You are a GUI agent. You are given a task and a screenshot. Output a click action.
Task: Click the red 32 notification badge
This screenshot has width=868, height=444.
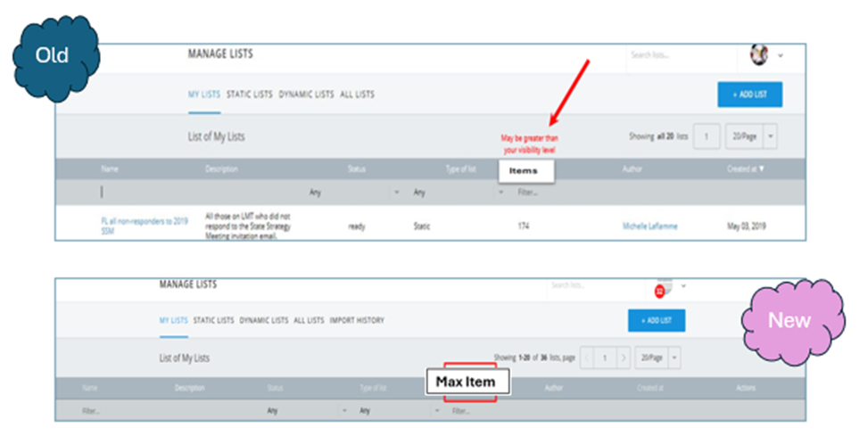(659, 291)
